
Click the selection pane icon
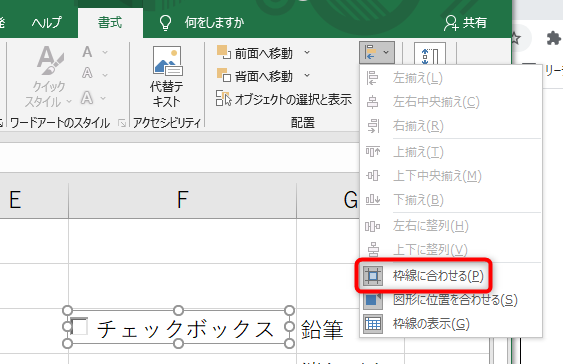[x=223, y=98]
